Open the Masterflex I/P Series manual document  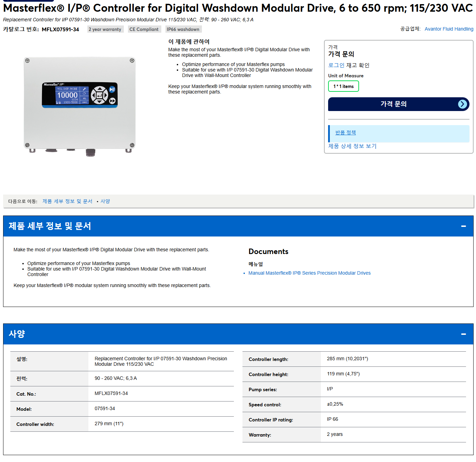[310, 273]
